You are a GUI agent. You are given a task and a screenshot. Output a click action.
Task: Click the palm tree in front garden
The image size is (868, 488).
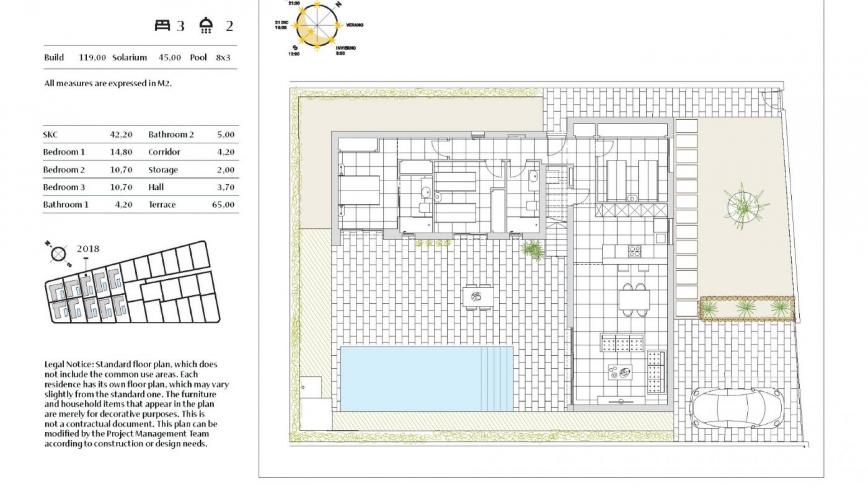tap(744, 206)
